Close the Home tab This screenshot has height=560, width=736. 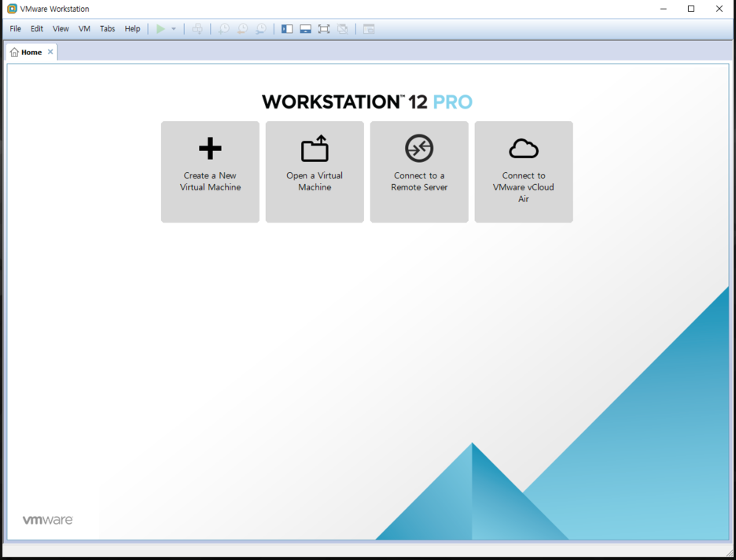pyautogui.click(x=50, y=52)
